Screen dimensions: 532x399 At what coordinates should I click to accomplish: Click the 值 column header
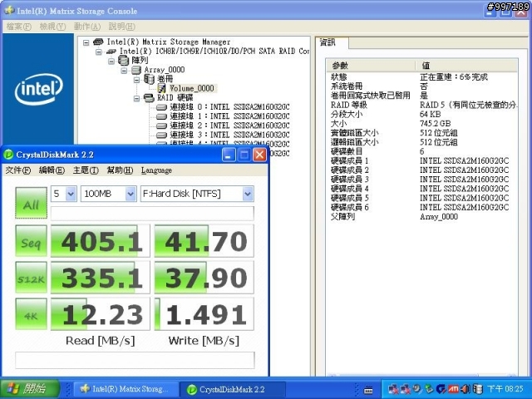pos(466,66)
